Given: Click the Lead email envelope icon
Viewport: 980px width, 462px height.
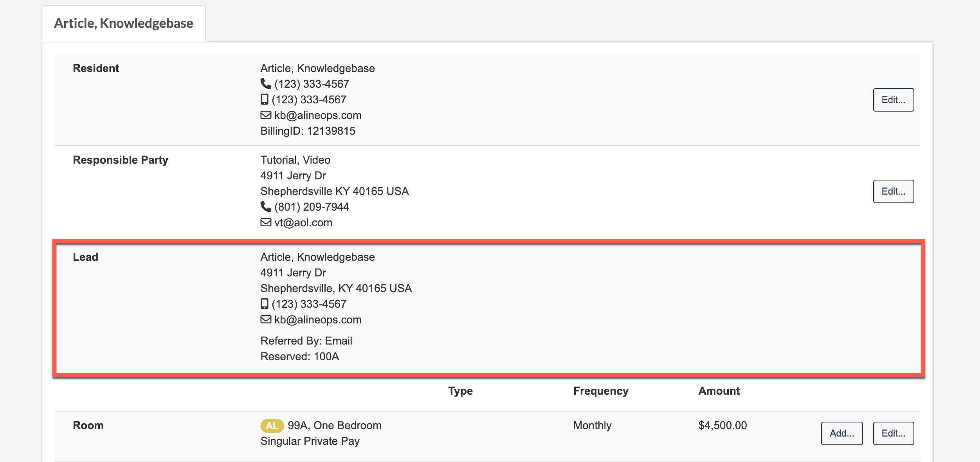Looking at the screenshot, I should point(266,319).
